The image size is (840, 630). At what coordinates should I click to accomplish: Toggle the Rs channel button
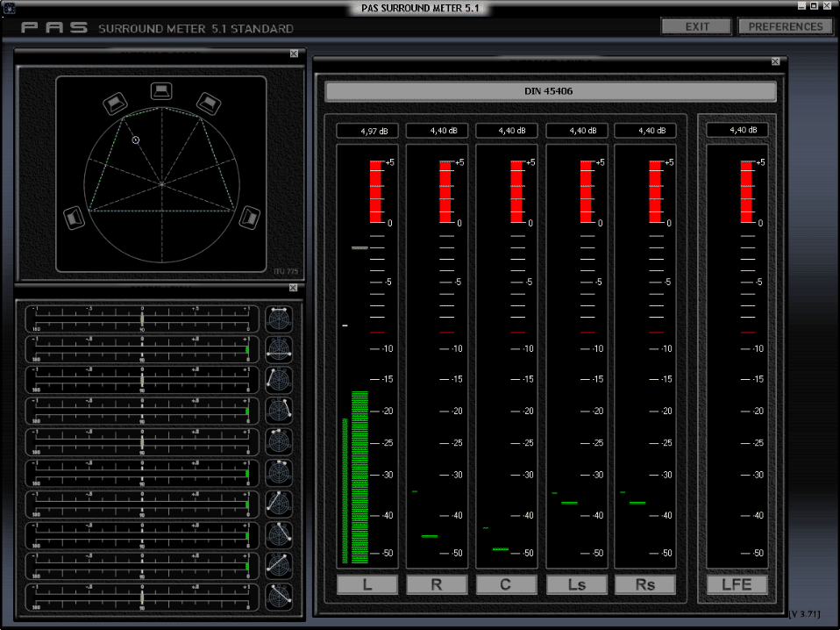click(644, 584)
